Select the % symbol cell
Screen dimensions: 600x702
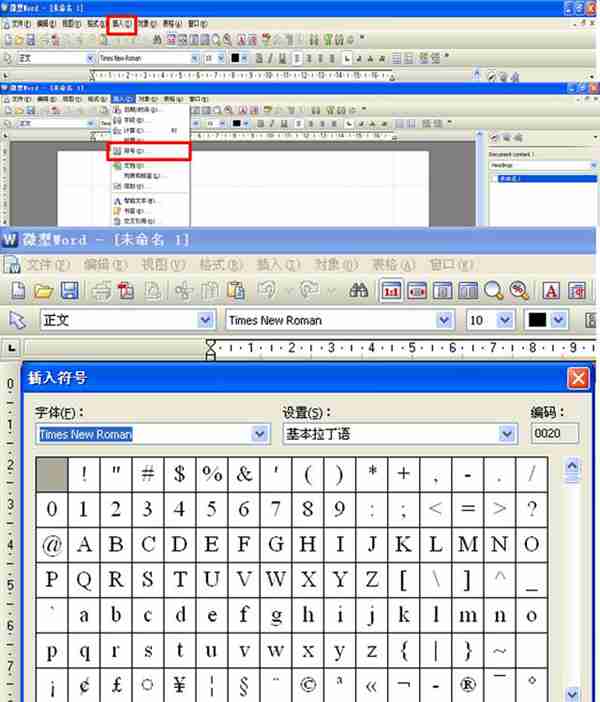212,474
